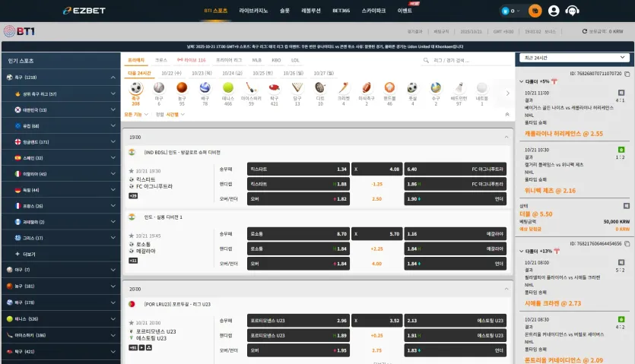Select the volleyball sport icon (78)
Screen dimensions: 635x364
click(205, 88)
